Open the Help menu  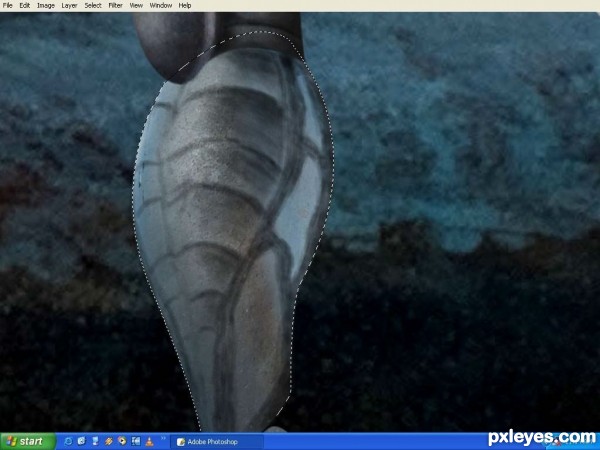pyautogui.click(x=185, y=5)
